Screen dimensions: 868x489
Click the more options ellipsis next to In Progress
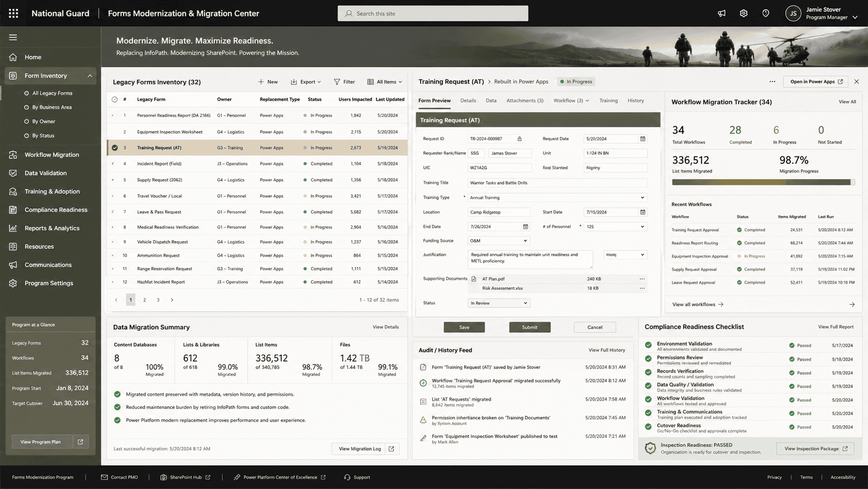click(x=772, y=82)
